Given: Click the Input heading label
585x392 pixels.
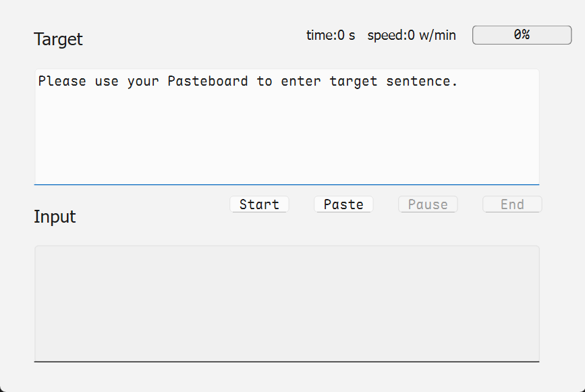Looking at the screenshot, I should point(55,217).
